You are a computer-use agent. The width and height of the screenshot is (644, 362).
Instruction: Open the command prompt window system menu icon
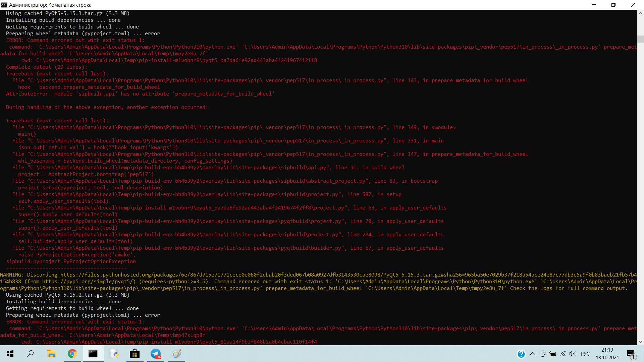click(x=4, y=5)
